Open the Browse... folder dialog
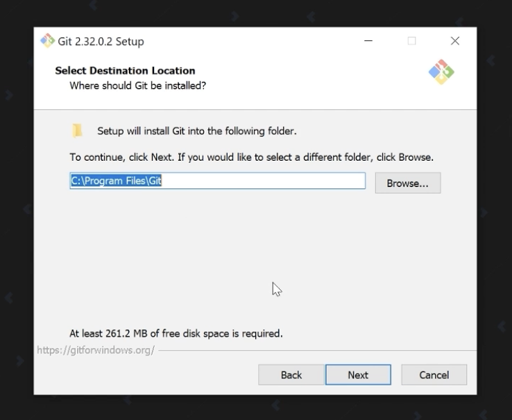 tap(408, 183)
